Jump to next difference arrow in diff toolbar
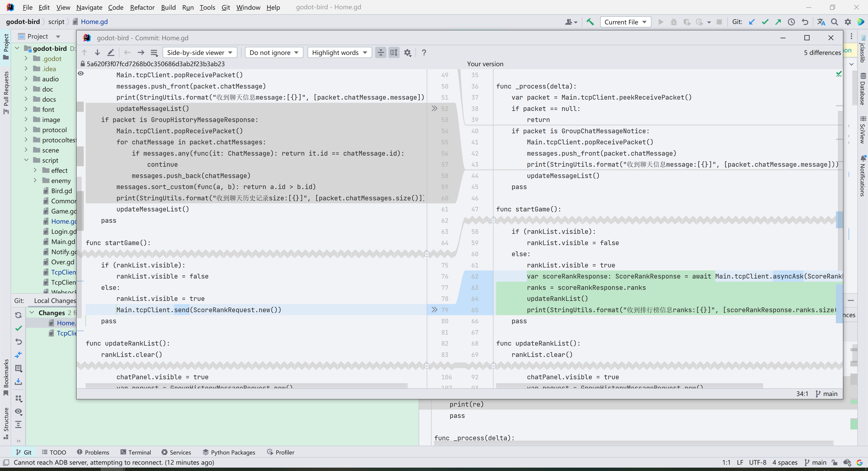The width and height of the screenshot is (868, 471). coord(97,52)
